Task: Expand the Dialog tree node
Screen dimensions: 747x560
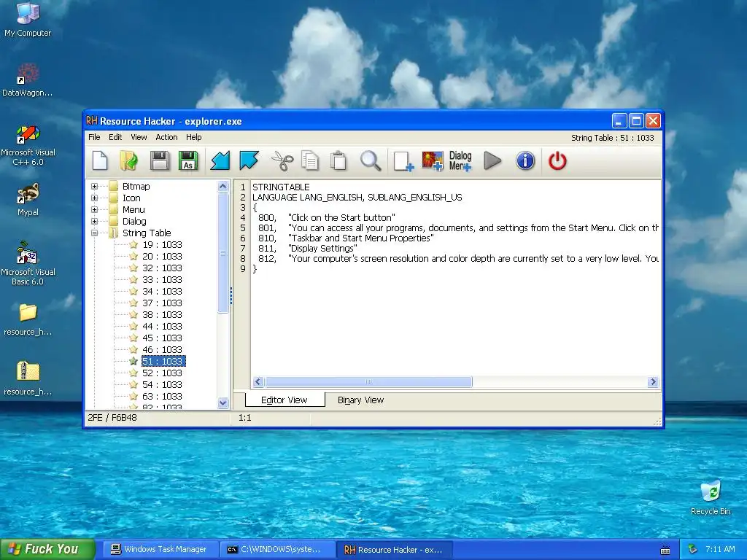Action: pyautogui.click(x=94, y=221)
